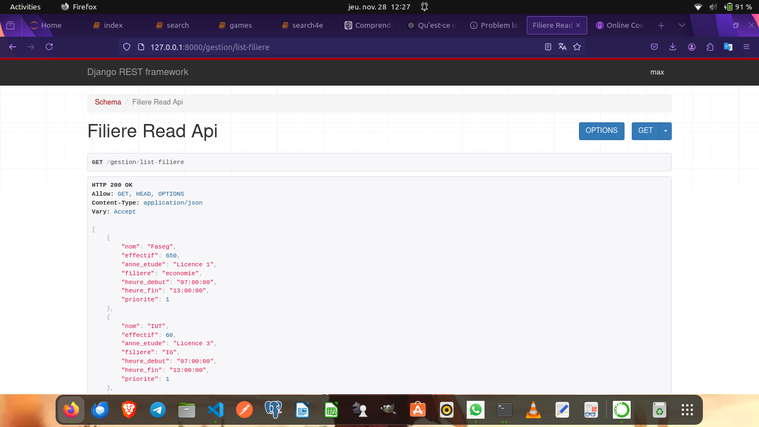Image resolution: width=759 pixels, height=427 pixels.
Task: Open the system status battery menu
Action: point(723,7)
